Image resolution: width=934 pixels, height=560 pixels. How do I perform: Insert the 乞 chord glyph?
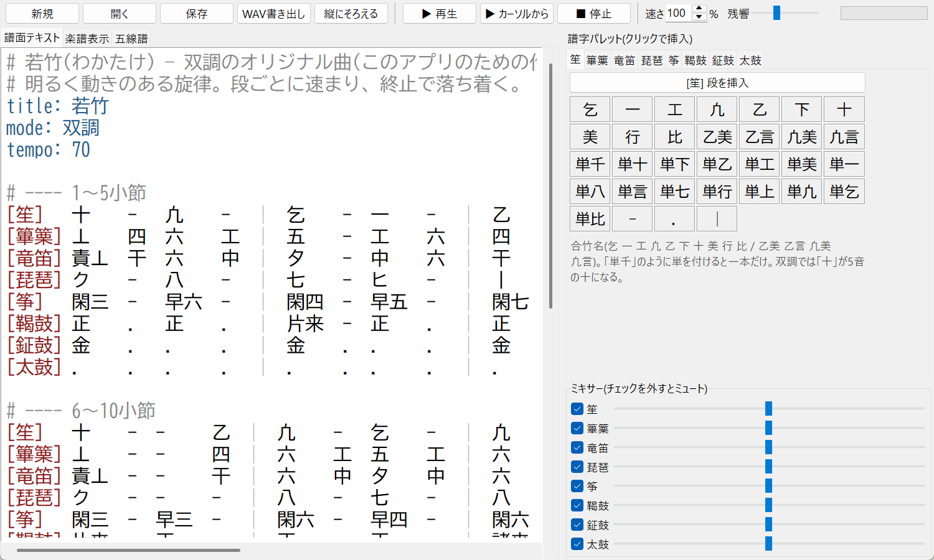590,110
